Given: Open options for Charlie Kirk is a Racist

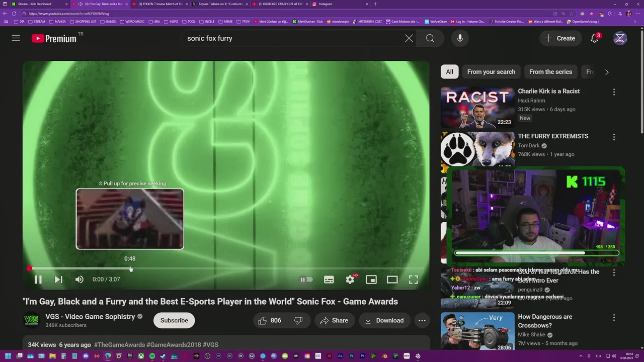Looking at the screenshot, I should point(614,92).
